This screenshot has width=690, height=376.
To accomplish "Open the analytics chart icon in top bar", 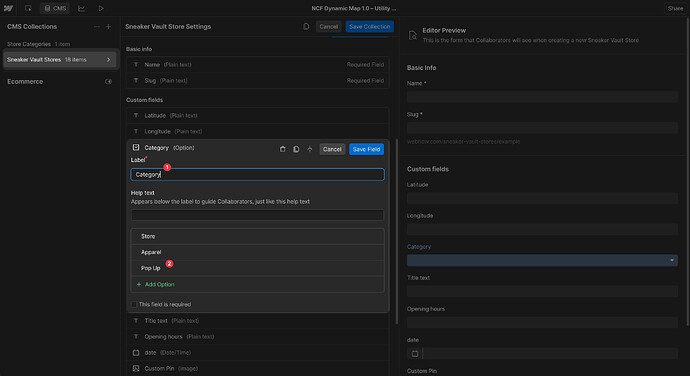I will coord(81,8).
